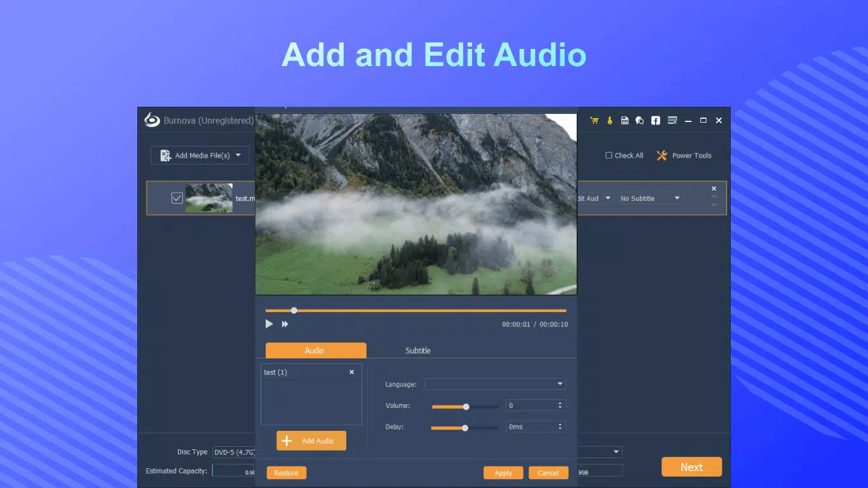Click the Facebook icon in title bar

click(x=655, y=121)
